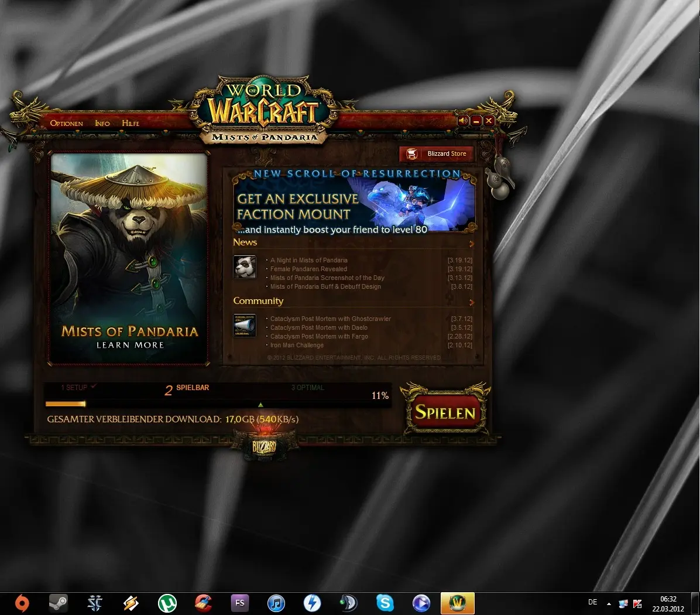700x615 pixels.
Task: Open 'Cataclysm Post Mortem with Fargo'
Action: pos(319,336)
